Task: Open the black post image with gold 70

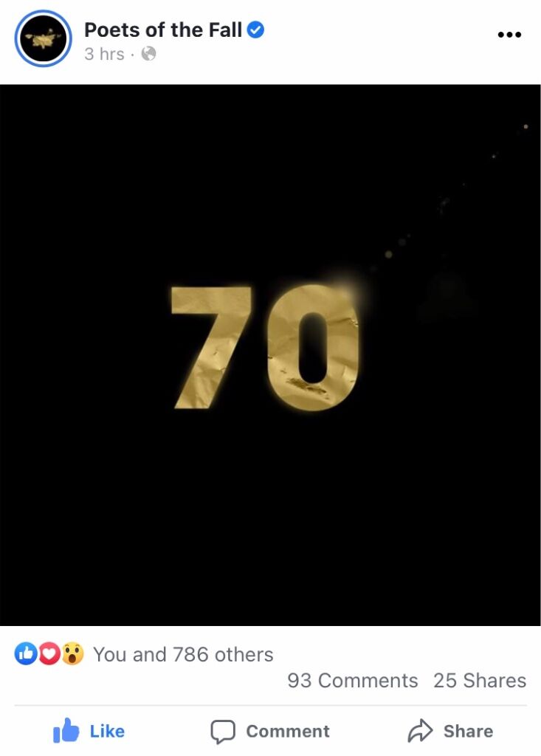Action: point(270,355)
